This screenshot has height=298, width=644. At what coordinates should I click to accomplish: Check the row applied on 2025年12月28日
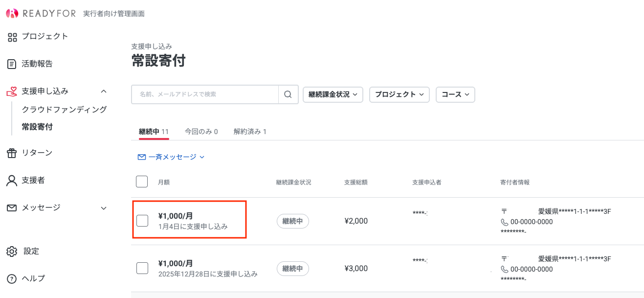tap(142, 268)
